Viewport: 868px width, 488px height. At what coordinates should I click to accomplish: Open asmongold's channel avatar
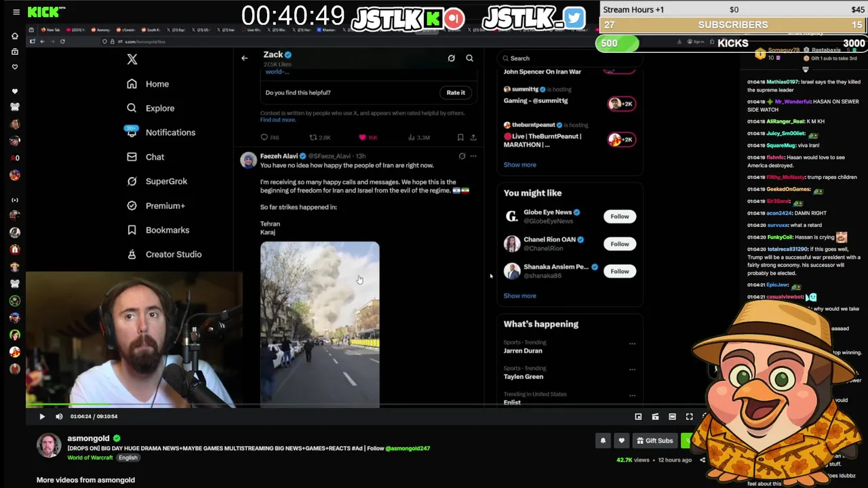click(49, 445)
